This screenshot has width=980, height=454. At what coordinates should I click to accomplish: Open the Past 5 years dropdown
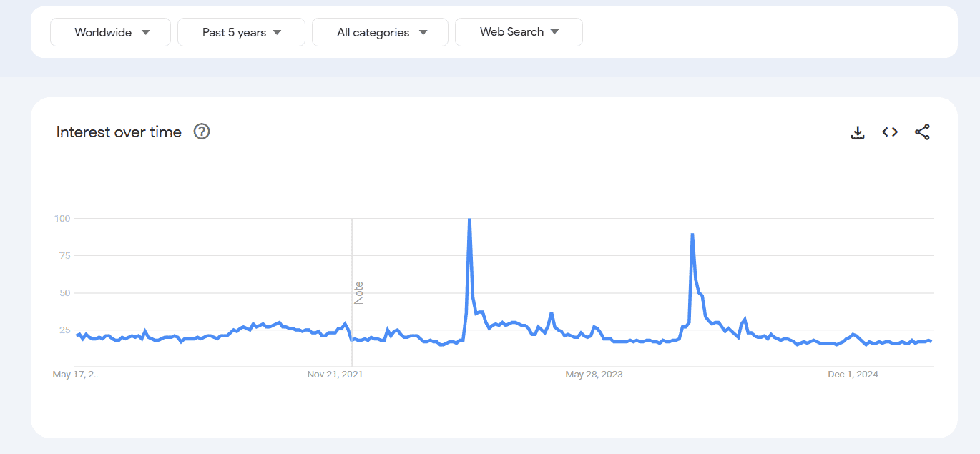click(241, 32)
